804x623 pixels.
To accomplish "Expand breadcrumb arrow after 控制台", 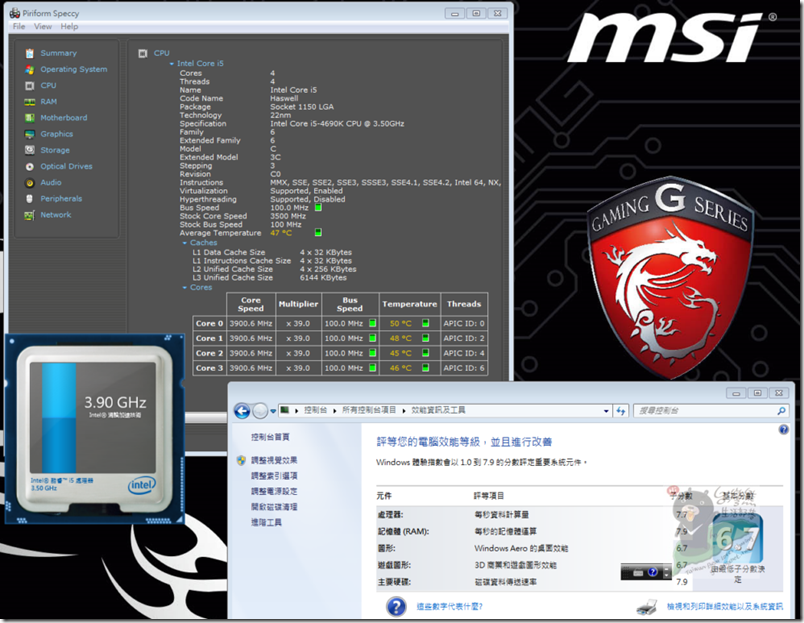I will (334, 410).
